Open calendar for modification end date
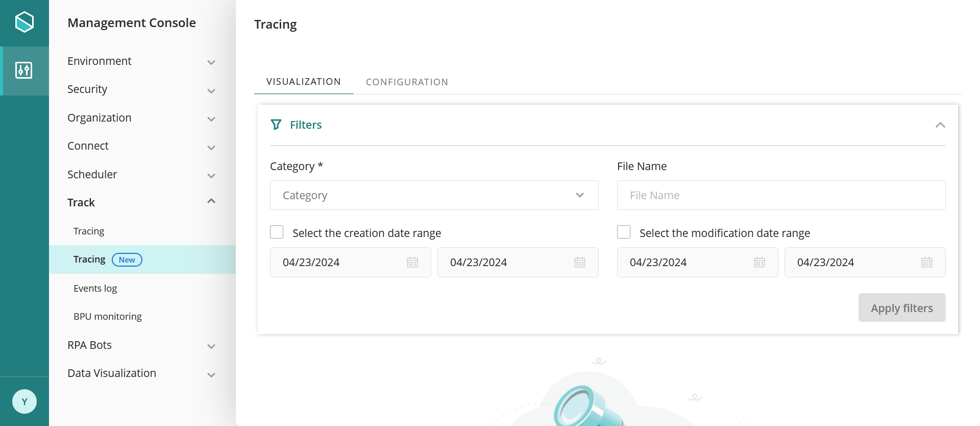Viewport: 980px width, 426px height. click(927, 263)
